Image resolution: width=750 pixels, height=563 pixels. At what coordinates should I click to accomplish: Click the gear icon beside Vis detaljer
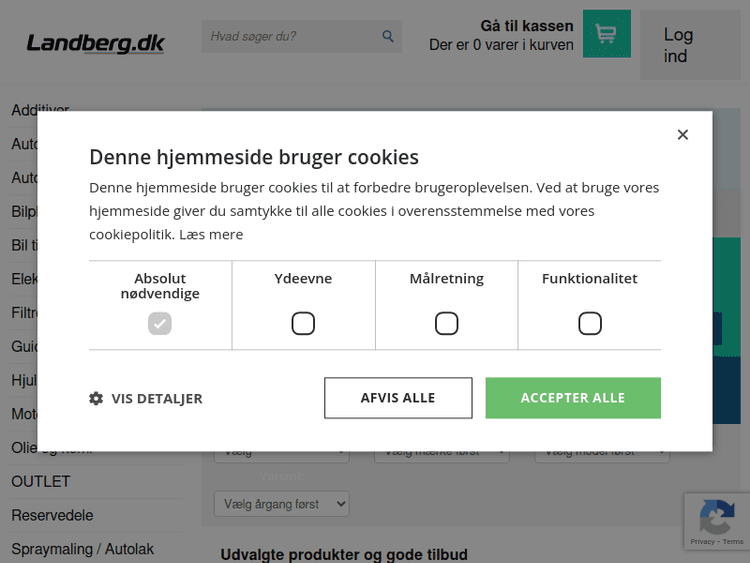point(96,398)
